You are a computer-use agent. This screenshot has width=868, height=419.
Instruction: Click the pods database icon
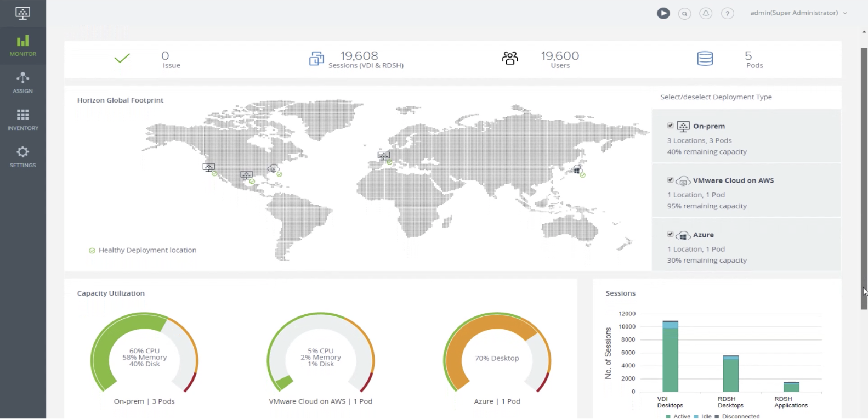[705, 59]
